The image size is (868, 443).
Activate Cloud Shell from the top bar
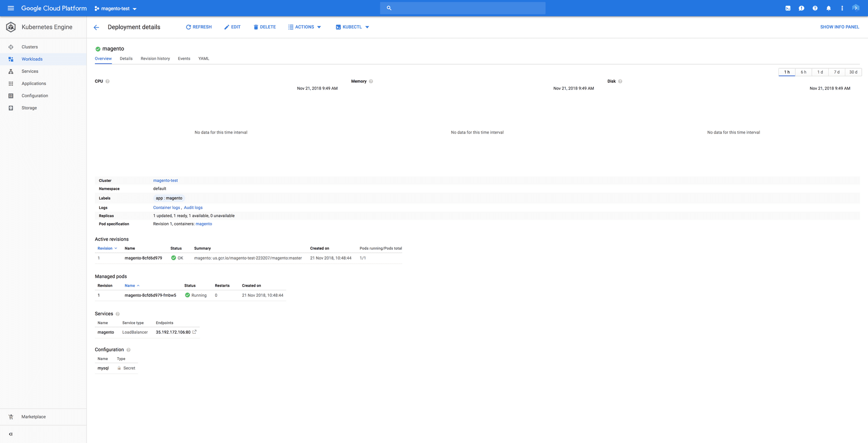point(788,8)
